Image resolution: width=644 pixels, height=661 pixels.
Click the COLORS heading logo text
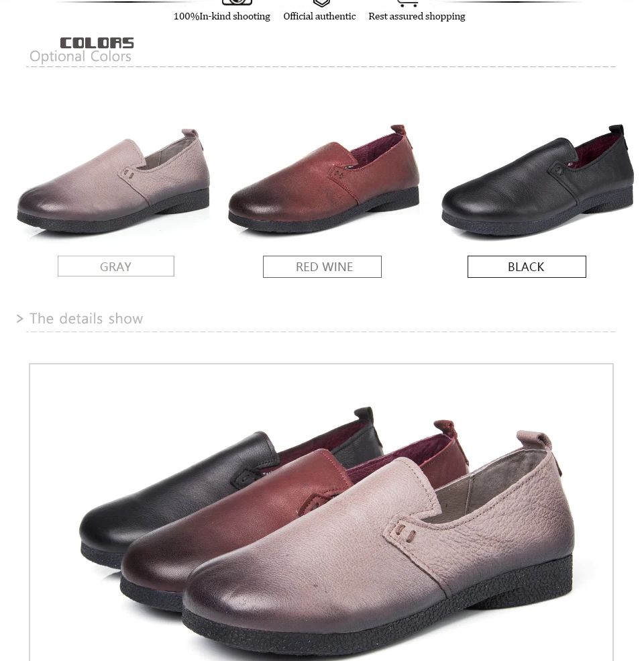tap(97, 42)
